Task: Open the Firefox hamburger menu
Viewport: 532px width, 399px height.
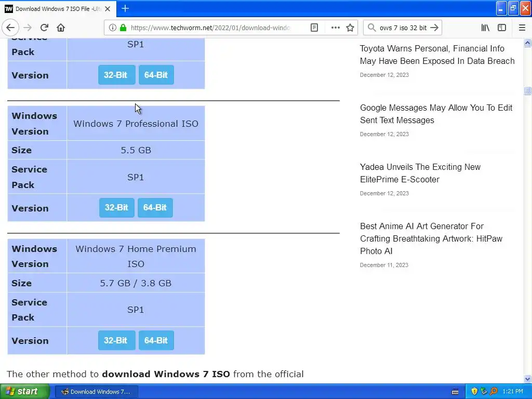Action: 522,28
